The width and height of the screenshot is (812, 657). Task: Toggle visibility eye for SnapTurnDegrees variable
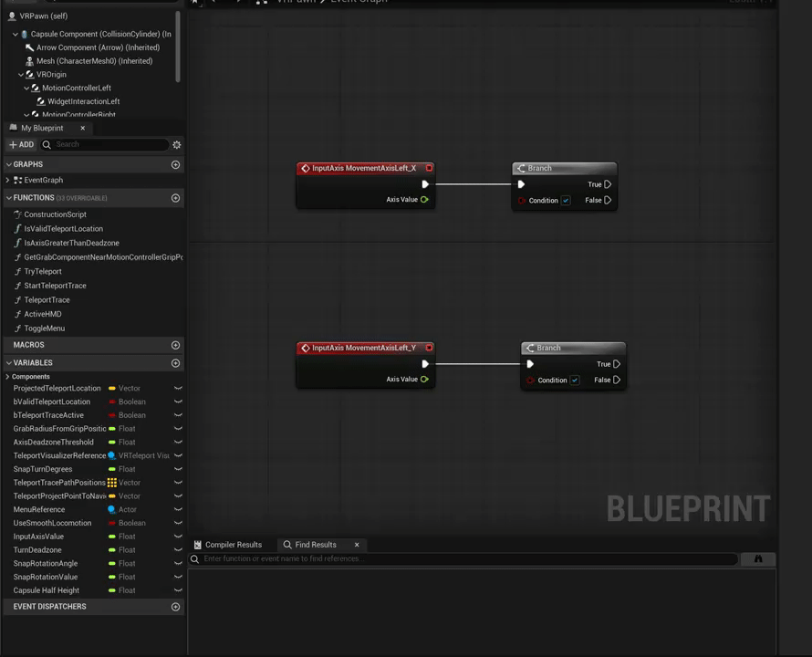point(178,469)
